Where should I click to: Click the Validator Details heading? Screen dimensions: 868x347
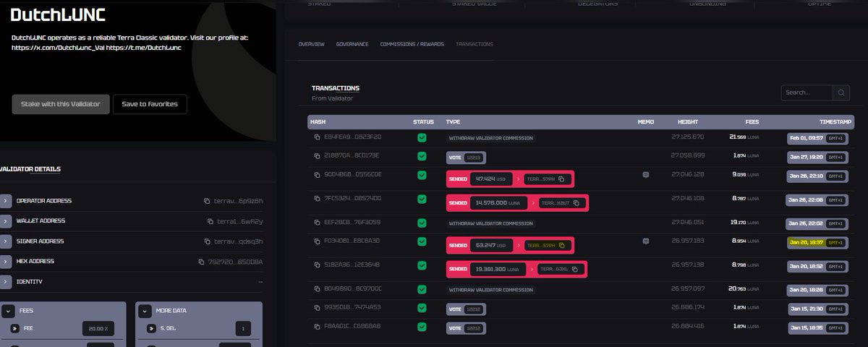tap(30, 169)
